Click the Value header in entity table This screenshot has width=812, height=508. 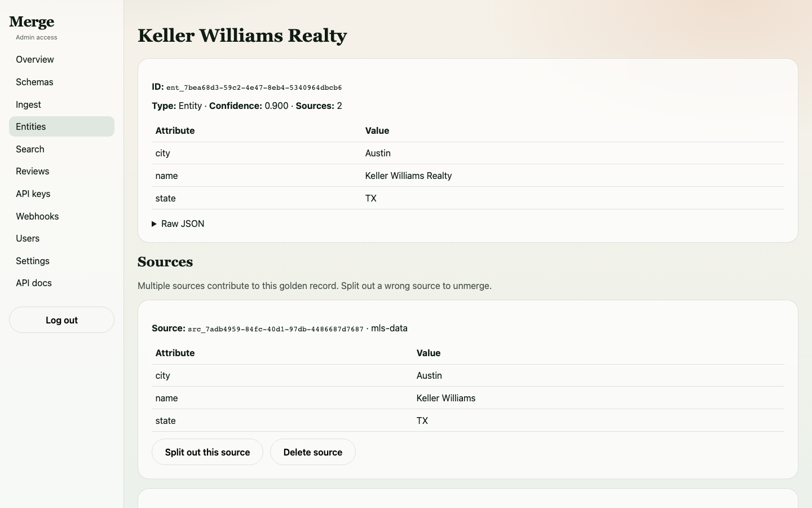click(x=377, y=130)
